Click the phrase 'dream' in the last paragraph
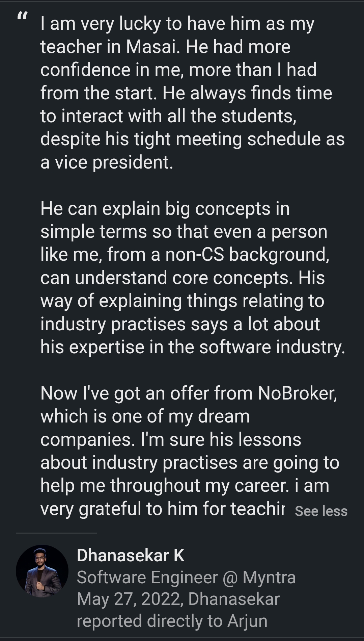This screenshot has width=364, height=641. tap(224, 416)
